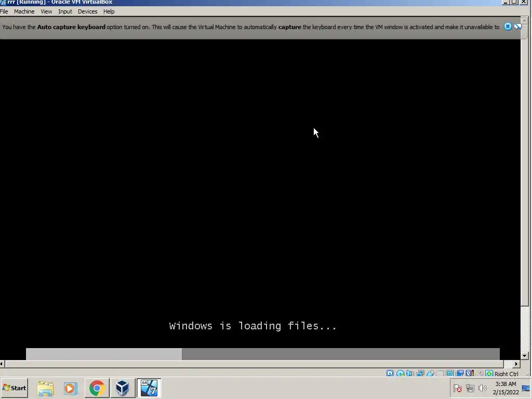Open Action Center flag in tray
Screen dimensions: 532x399
click(x=458, y=388)
